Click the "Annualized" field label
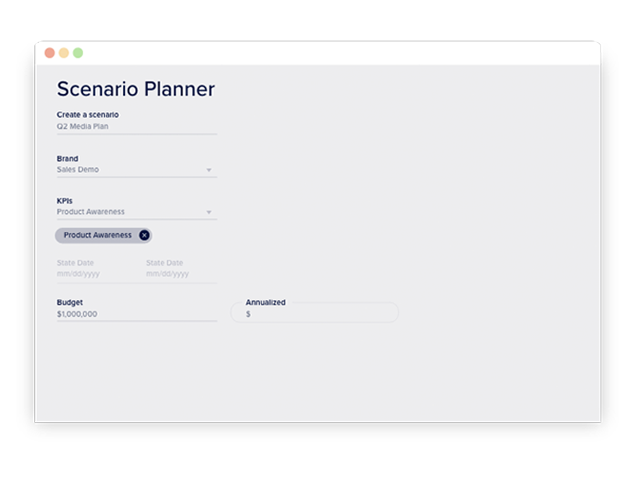The image size is (635, 480). [266, 302]
